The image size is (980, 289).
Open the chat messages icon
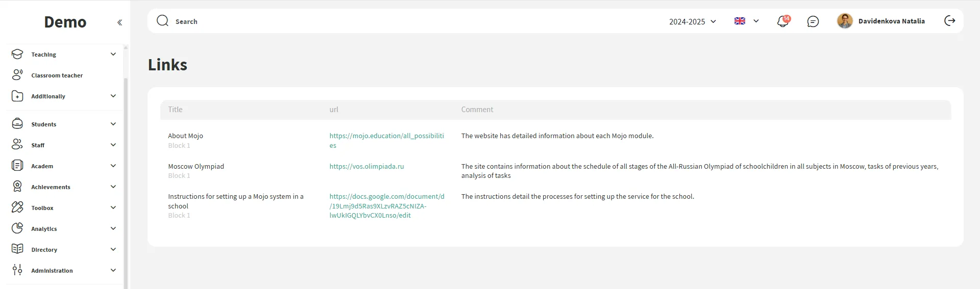point(813,21)
